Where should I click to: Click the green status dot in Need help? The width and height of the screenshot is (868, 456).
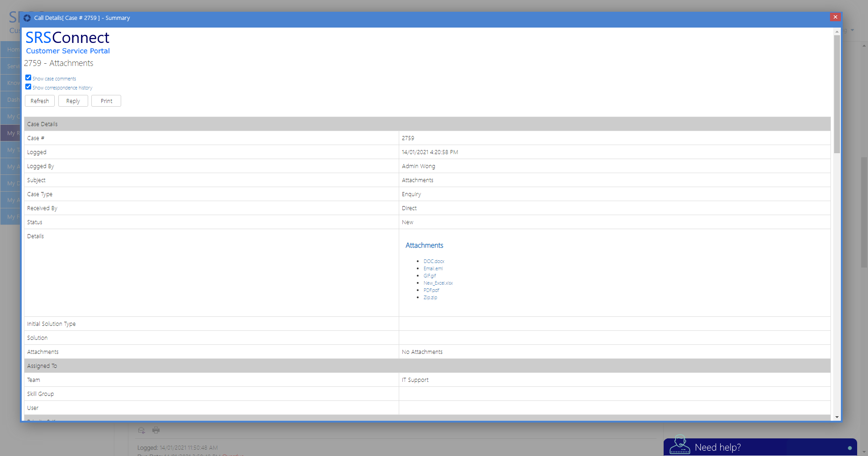pos(850,448)
